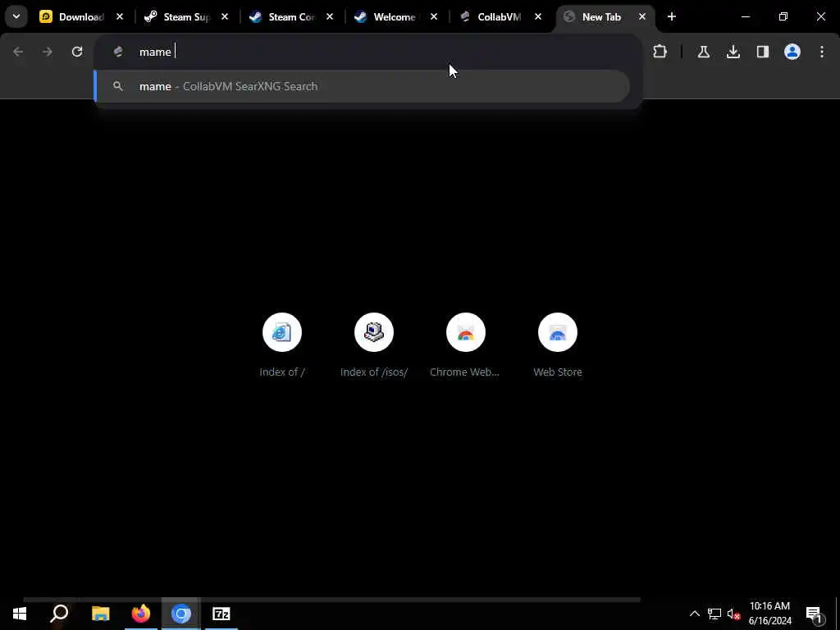The image size is (840, 630).
Task: Open the notification center icon
Action: (814, 614)
